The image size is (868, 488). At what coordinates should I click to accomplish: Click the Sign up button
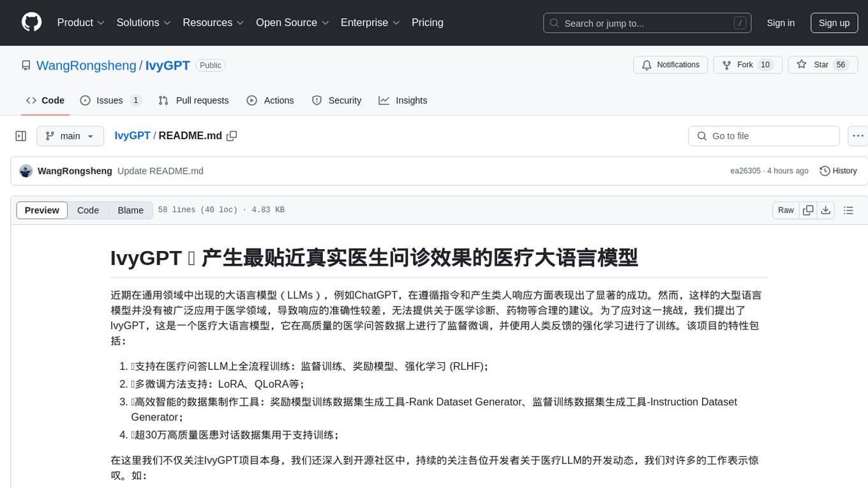tap(834, 23)
